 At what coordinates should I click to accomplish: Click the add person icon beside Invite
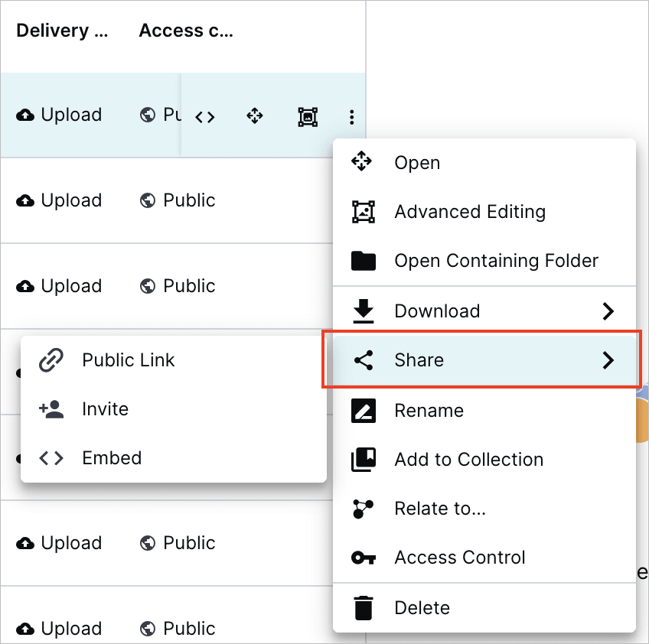[x=51, y=409]
